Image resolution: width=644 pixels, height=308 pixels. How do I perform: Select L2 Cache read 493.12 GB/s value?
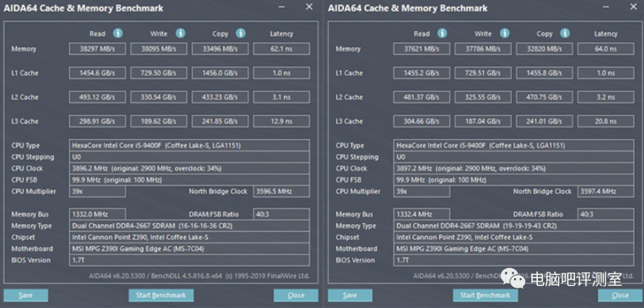coord(97,97)
